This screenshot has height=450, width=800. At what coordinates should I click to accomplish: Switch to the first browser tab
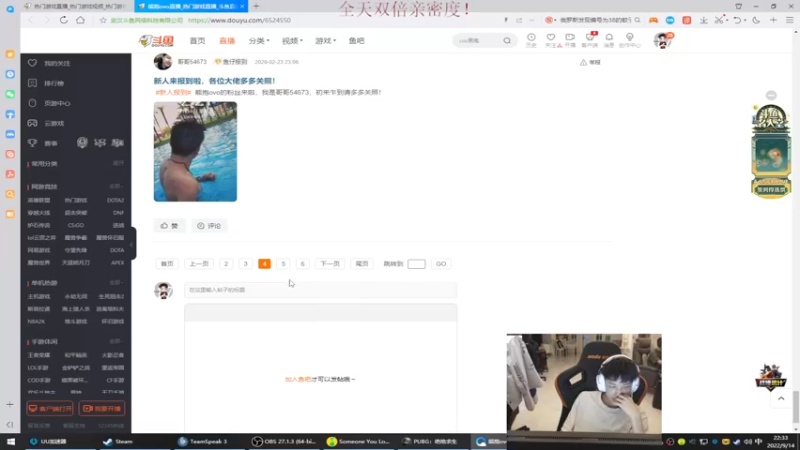[x=77, y=6]
